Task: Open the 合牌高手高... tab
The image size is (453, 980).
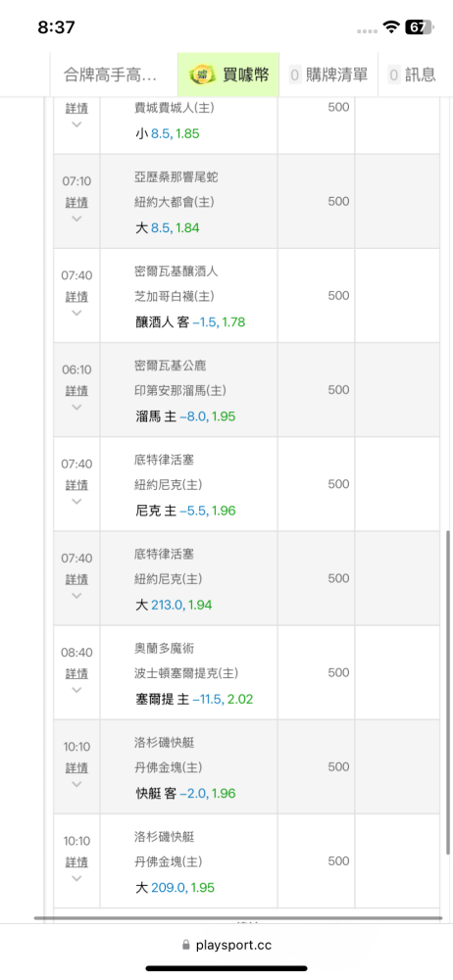Action: [114, 75]
